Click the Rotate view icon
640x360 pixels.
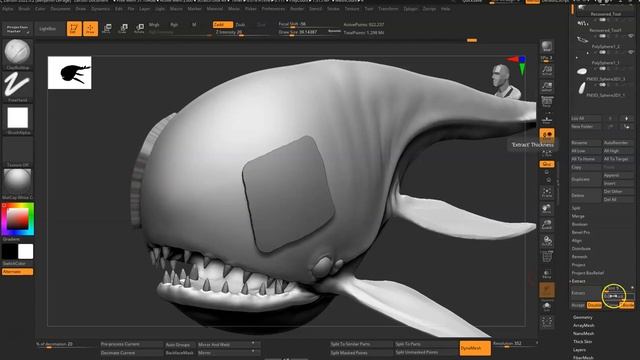pyautogui.click(x=547, y=241)
